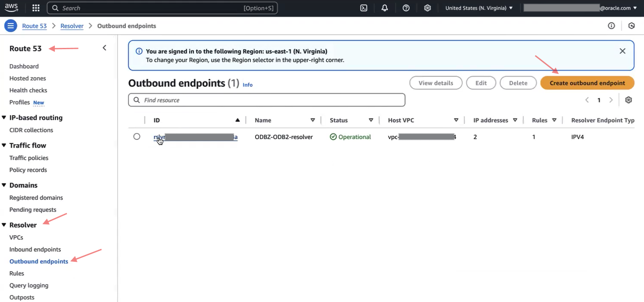The height and width of the screenshot is (302, 644).
Task: Collapse the Domains section
Action: click(4, 185)
